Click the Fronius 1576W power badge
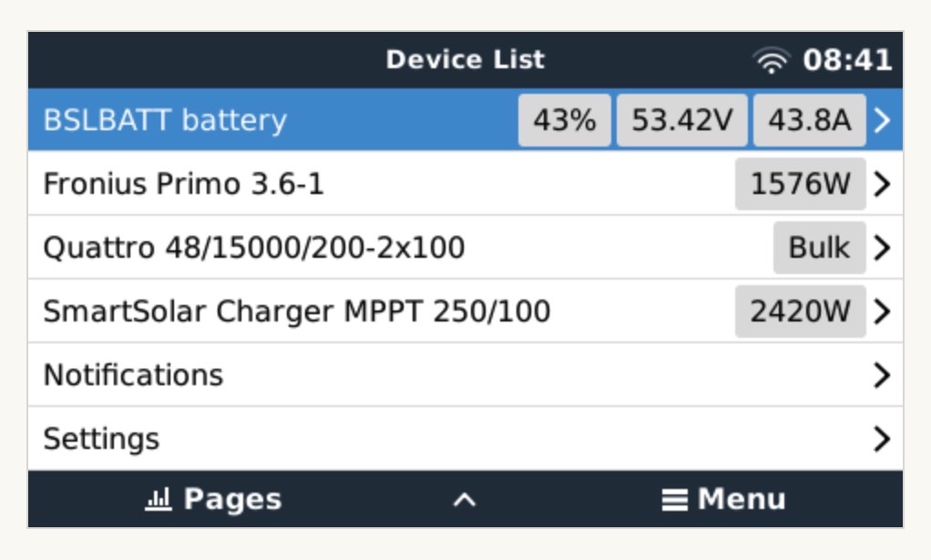Image resolution: width=931 pixels, height=560 pixels. click(800, 184)
